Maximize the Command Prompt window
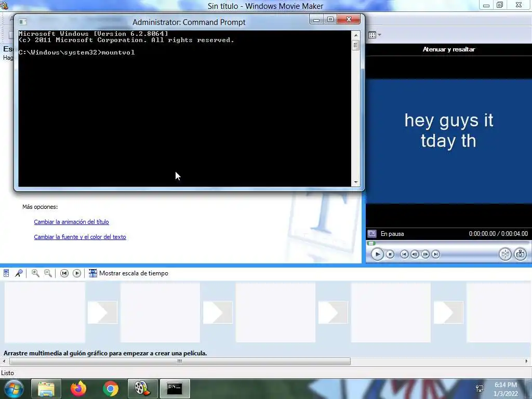 (330, 20)
